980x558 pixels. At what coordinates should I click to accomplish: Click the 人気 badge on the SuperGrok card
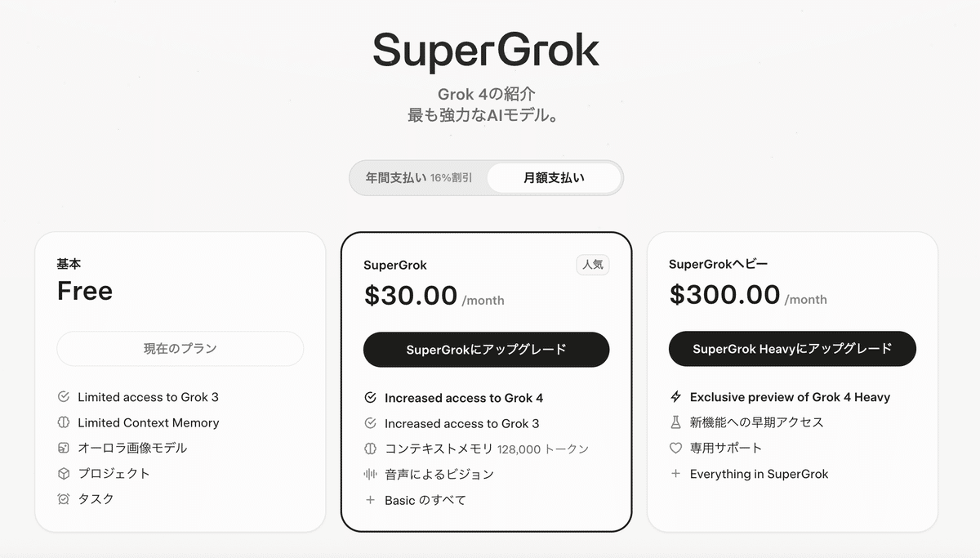coord(593,265)
